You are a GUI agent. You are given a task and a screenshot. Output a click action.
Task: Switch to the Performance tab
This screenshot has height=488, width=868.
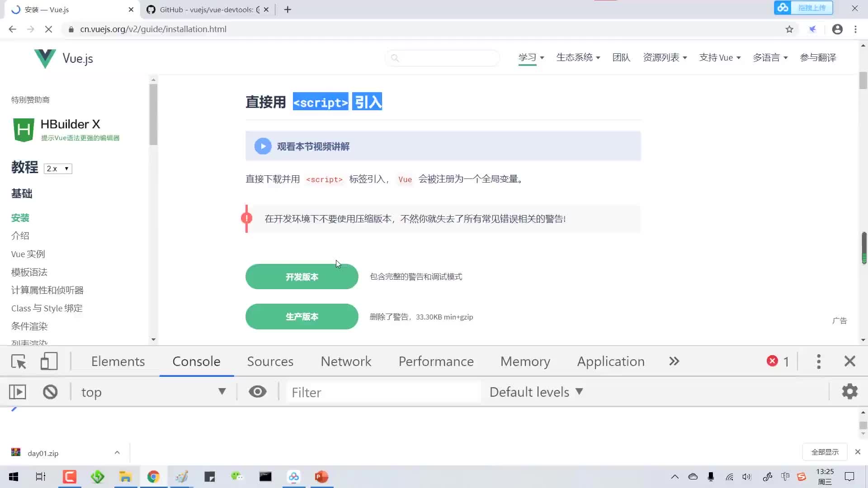tap(436, 361)
